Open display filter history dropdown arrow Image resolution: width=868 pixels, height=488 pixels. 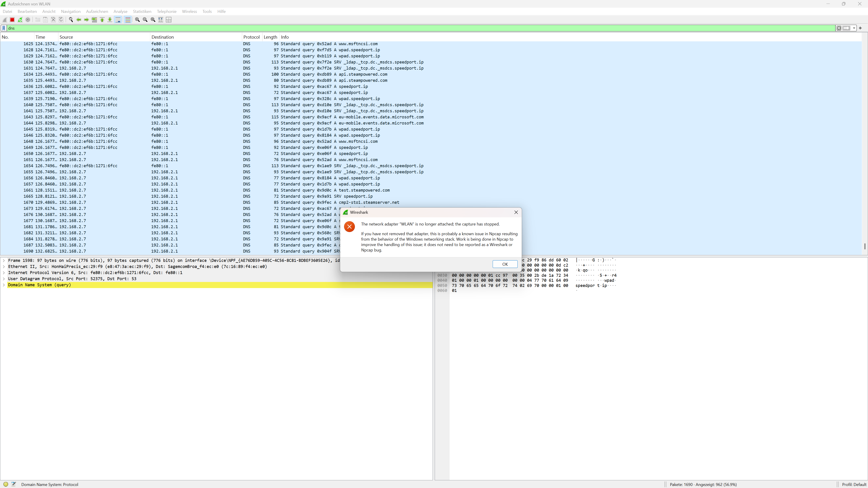(x=854, y=28)
